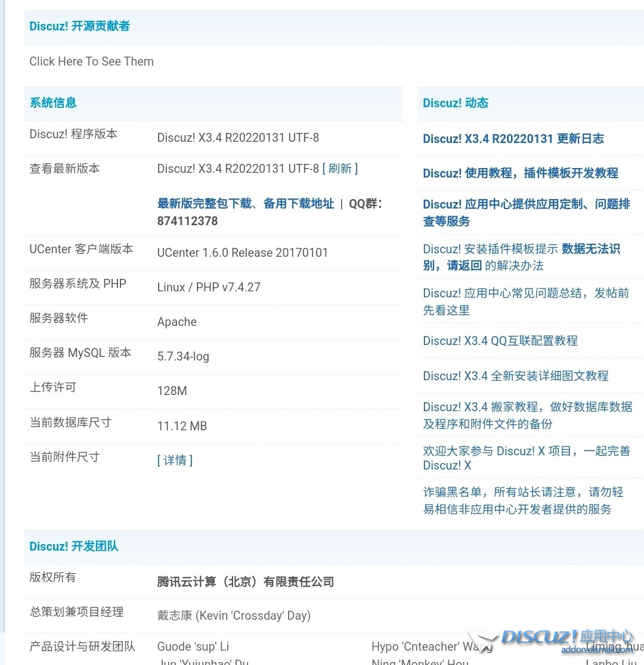The width and height of the screenshot is (644, 665).
Task: Open the 详情 attachment size details
Action: (x=175, y=460)
